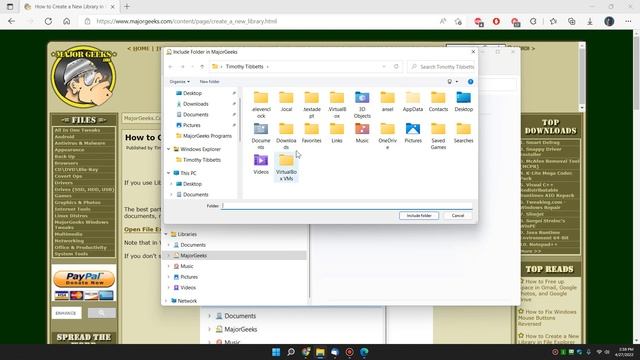Open File Explorer from taskbar
The height and width of the screenshot is (360, 640).
pyautogui.click(x=320, y=352)
